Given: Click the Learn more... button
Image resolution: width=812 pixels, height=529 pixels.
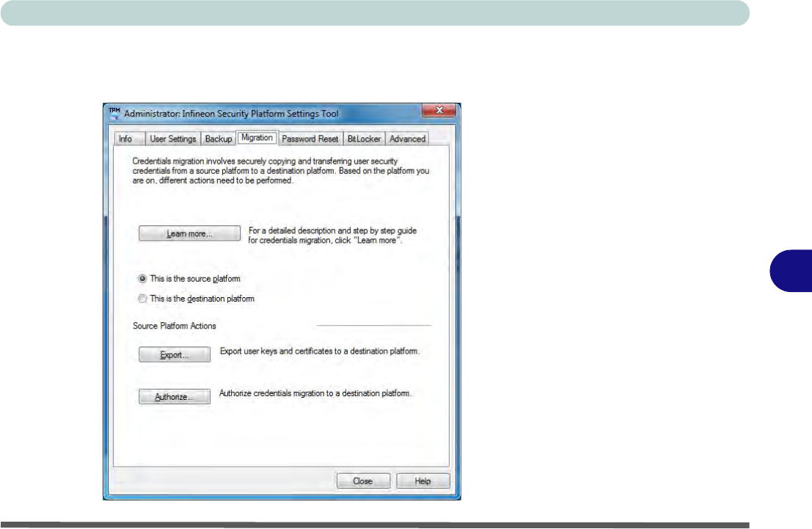Looking at the screenshot, I should pos(189,233).
